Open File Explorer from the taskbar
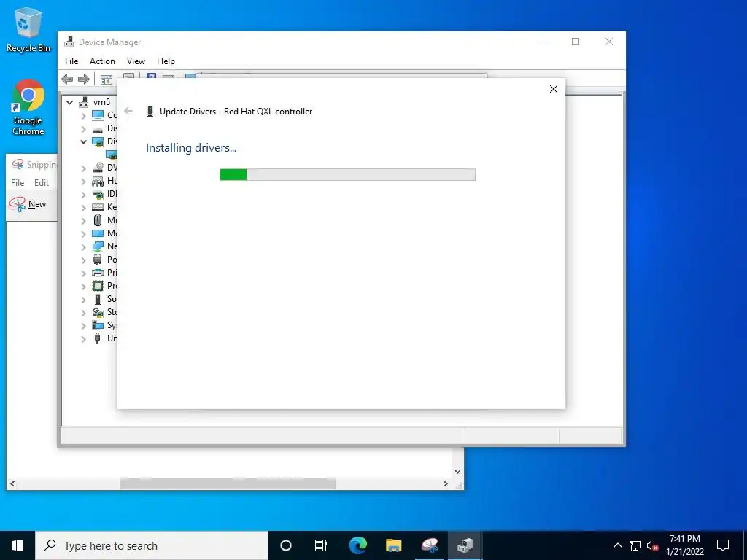 coord(393,545)
